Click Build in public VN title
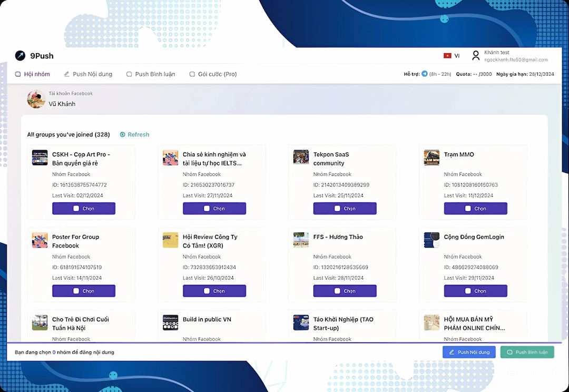569x392 pixels. [x=207, y=319]
